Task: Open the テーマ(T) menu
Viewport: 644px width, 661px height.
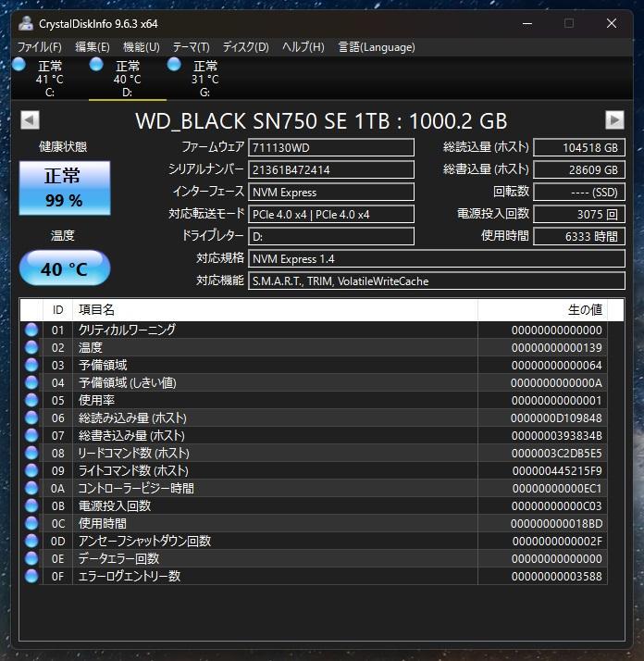Action: [x=192, y=47]
